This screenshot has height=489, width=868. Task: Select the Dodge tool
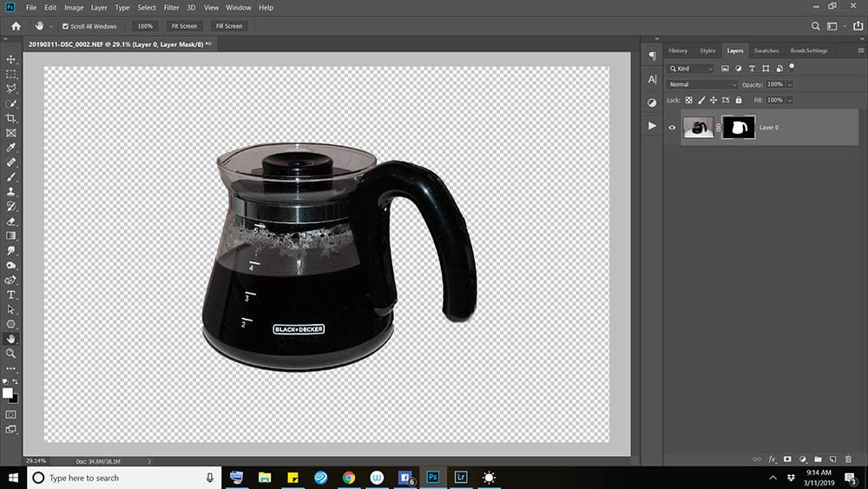click(x=10, y=265)
